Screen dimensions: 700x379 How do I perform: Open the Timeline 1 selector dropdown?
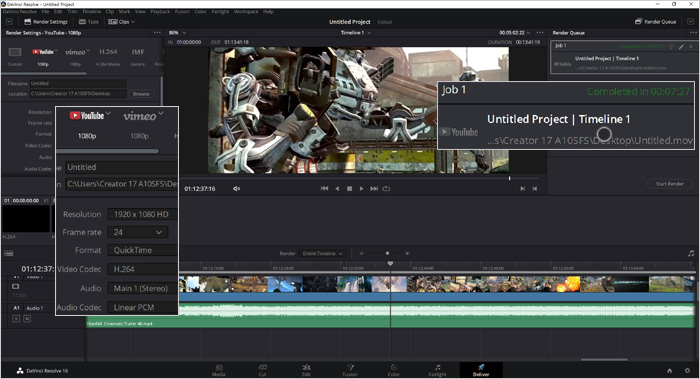tap(356, 33)
